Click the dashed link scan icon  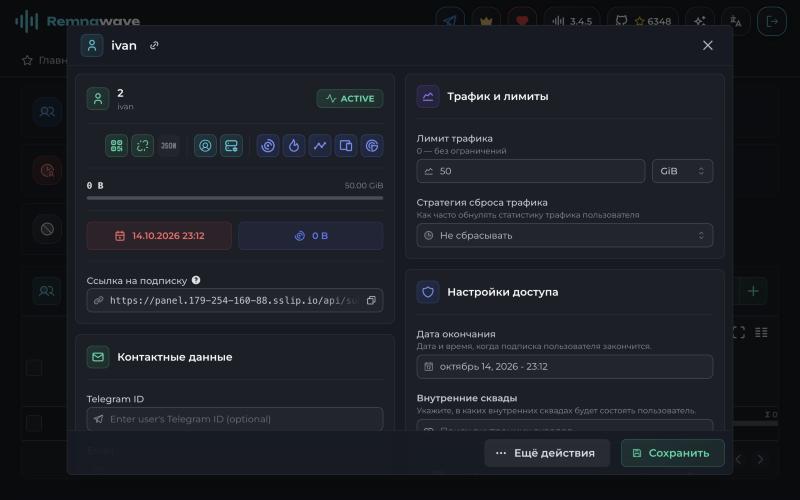tap(143, 146)
